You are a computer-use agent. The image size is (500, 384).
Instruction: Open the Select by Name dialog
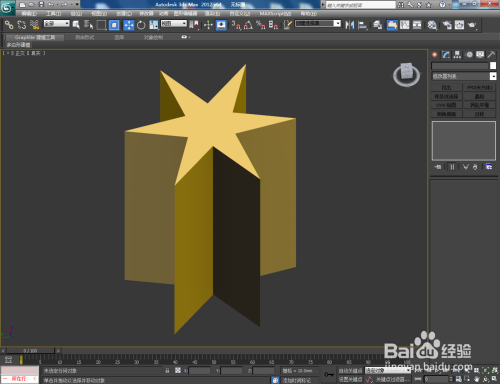pyautogui.click(x=88, y=25)
